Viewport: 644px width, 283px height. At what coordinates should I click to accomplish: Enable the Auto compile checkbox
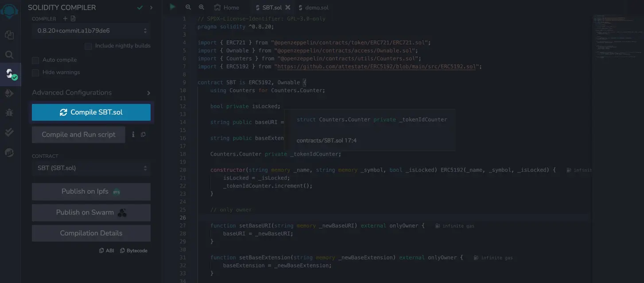point(35,60)
